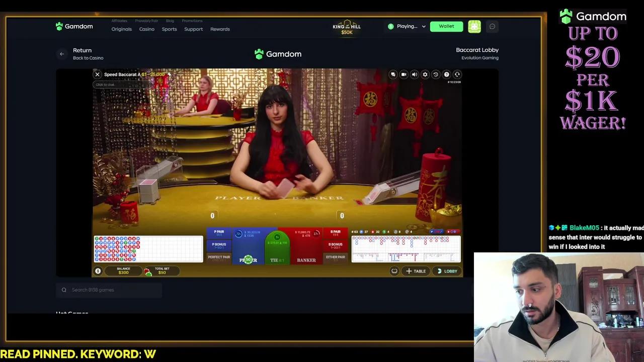Open the game history icon

(435, 74)
